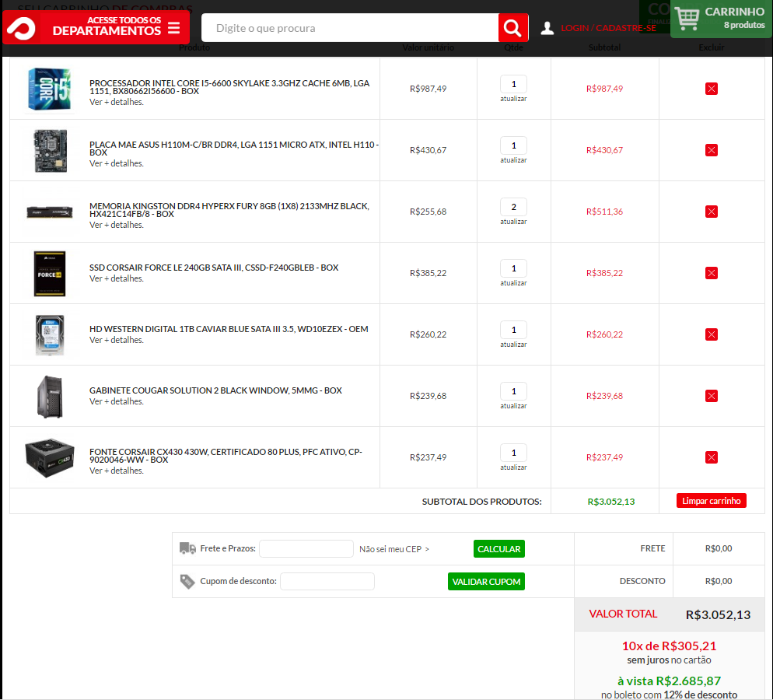
Task: Edit quantity field for Western Digital HD
Action: coord(513,331)
